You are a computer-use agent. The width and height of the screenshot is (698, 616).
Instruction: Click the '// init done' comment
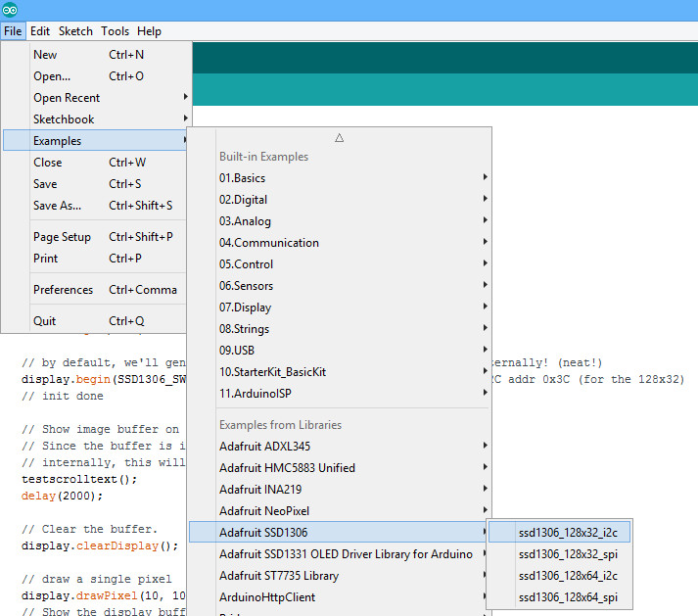coord(63,396)
